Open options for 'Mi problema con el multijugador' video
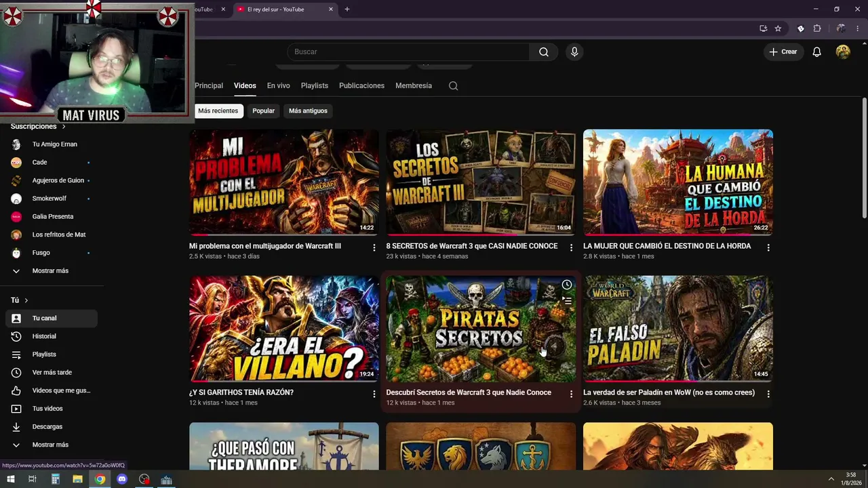The width and height of the screenshot is (868, 488). [374, 248]
